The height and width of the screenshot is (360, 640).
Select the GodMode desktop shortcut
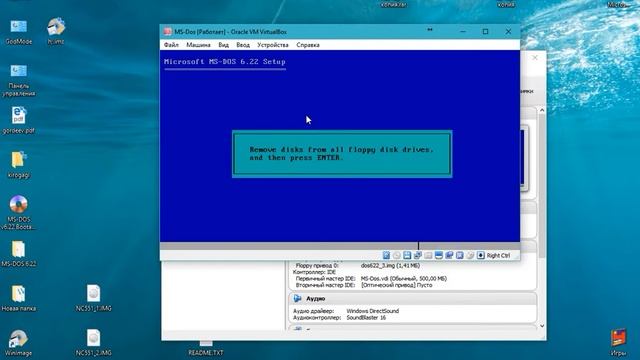point(18,31)
